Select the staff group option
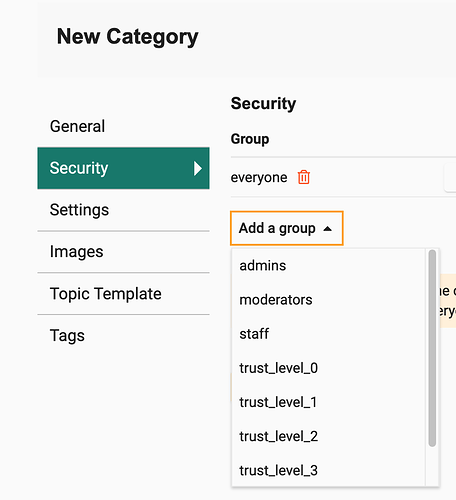This screenshot has width=456, height=500. (328, 334)
